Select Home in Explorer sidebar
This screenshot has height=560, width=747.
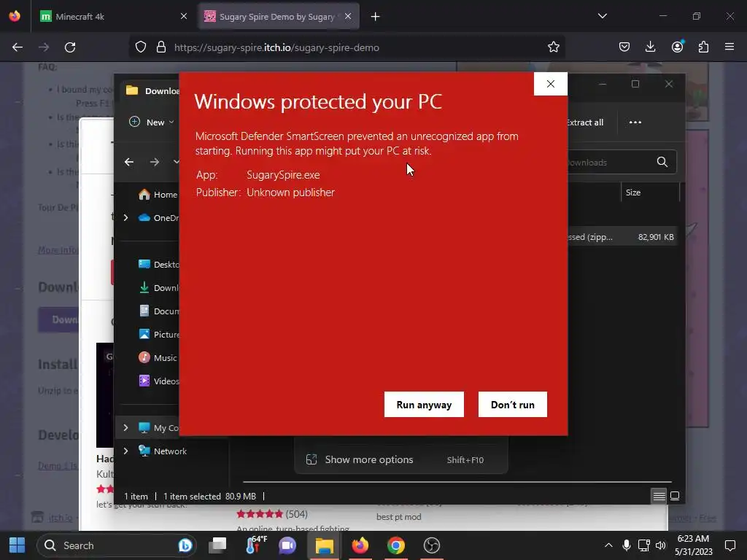[x=158, y=194]
